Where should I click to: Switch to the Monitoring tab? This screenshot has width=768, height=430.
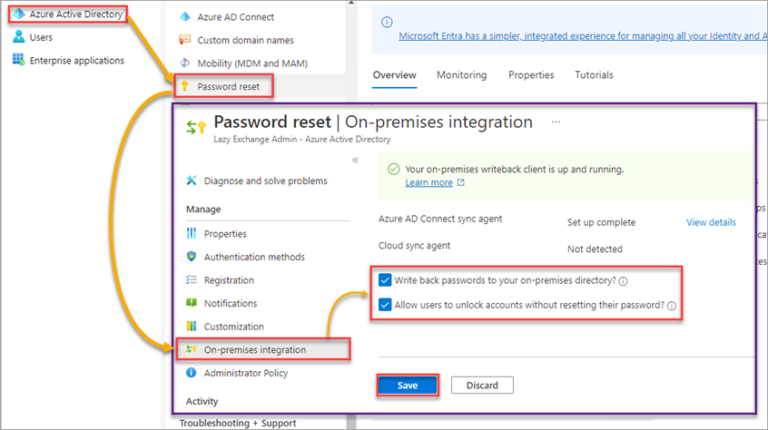point(462,75)
